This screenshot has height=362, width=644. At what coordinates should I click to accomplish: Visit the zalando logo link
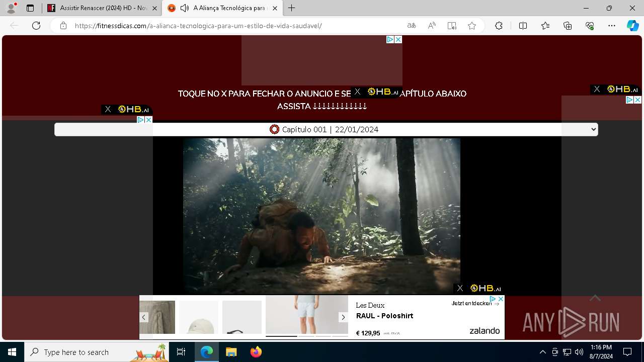pos(485,330)
